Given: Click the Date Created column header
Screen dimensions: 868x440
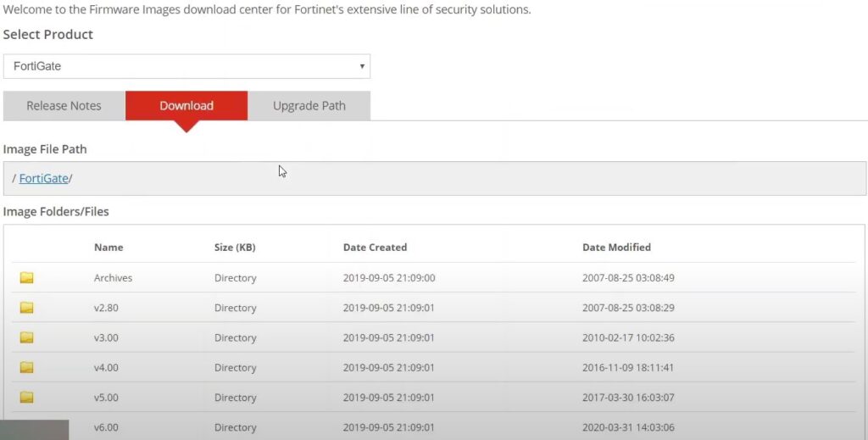Looking at the screenshot, I should (x=375, y=248).
